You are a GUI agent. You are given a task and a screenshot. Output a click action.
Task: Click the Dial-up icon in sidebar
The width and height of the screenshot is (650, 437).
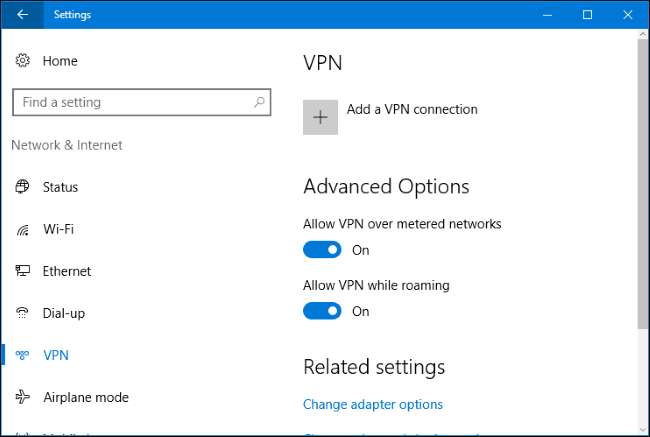point(22,313)
